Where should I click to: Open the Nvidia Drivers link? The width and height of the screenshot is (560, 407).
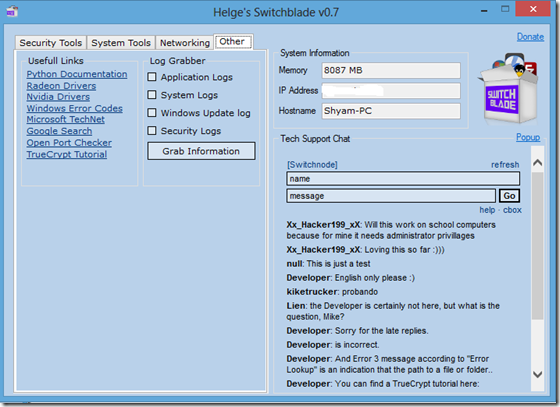click(58, 97)
